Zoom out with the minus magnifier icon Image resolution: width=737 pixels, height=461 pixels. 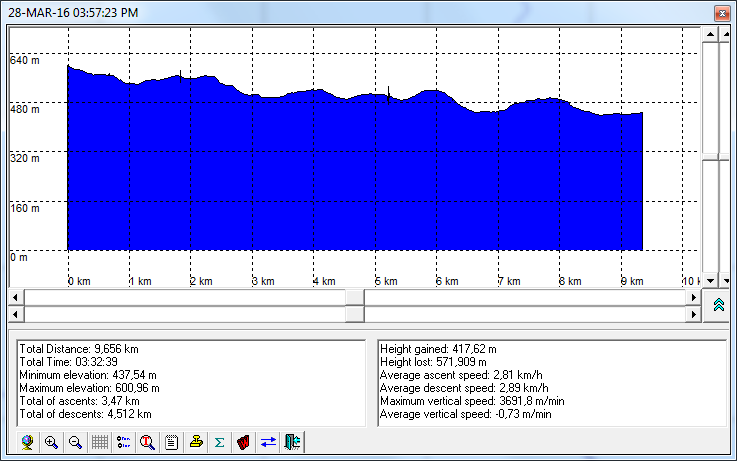point(75,442)
